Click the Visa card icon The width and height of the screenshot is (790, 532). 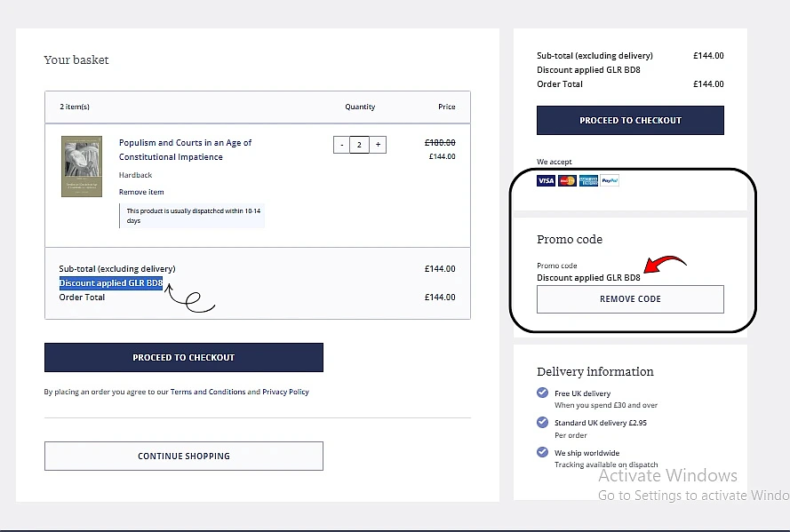pos(546,180)
